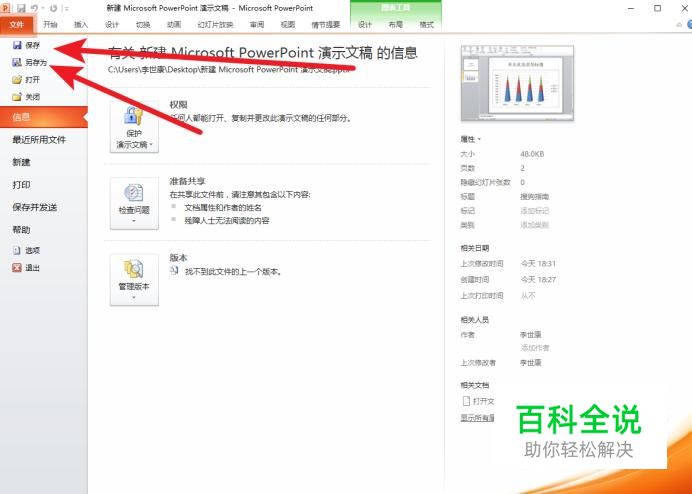Open the 保护演示文稿 dropdown button
Image resolution: width=692 pixels, height=494 pixels.
[x=134, y=127]
